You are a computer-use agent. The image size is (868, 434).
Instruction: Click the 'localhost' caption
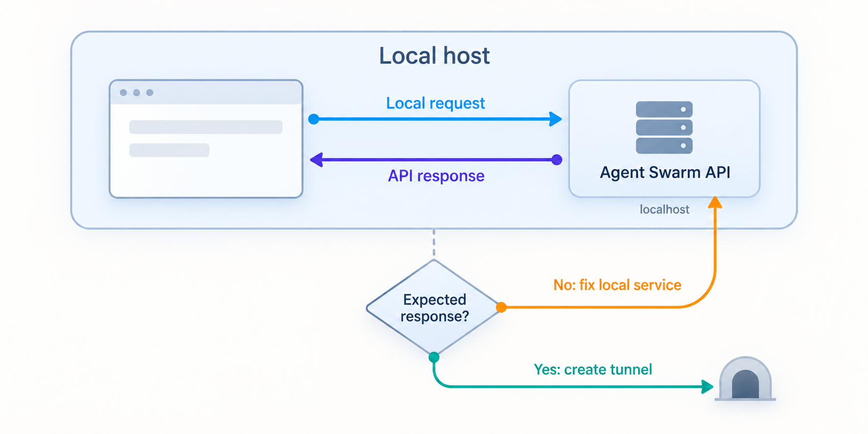click(664, 209)
